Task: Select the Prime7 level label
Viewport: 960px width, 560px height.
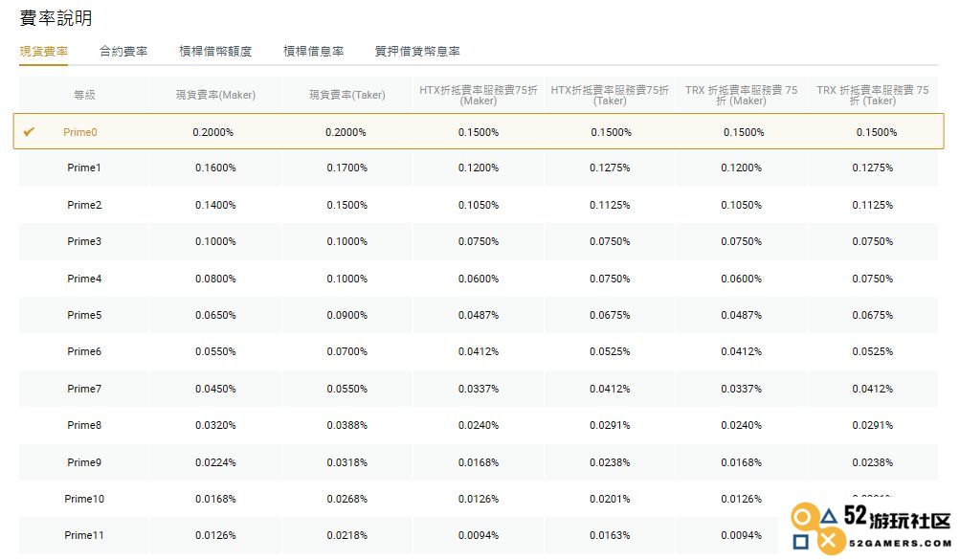Action: tap(84, 389)
